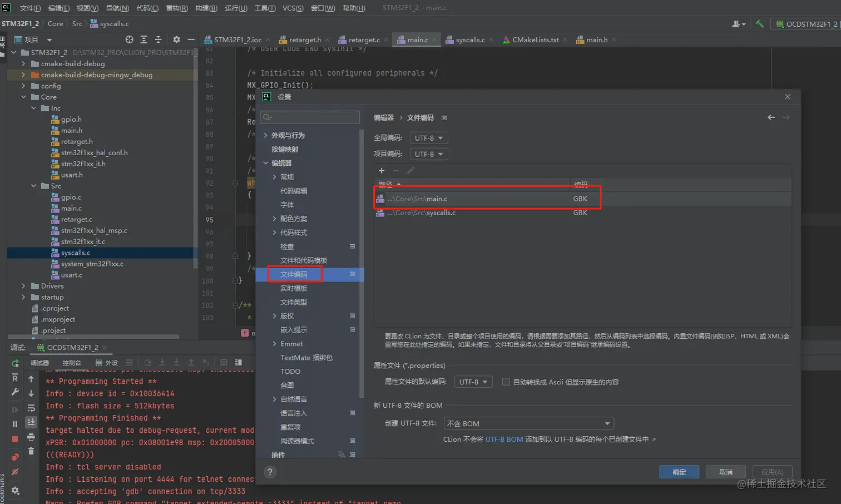Click the down arrow in console toolbar

pyautogui.click(x=31, y=393)
